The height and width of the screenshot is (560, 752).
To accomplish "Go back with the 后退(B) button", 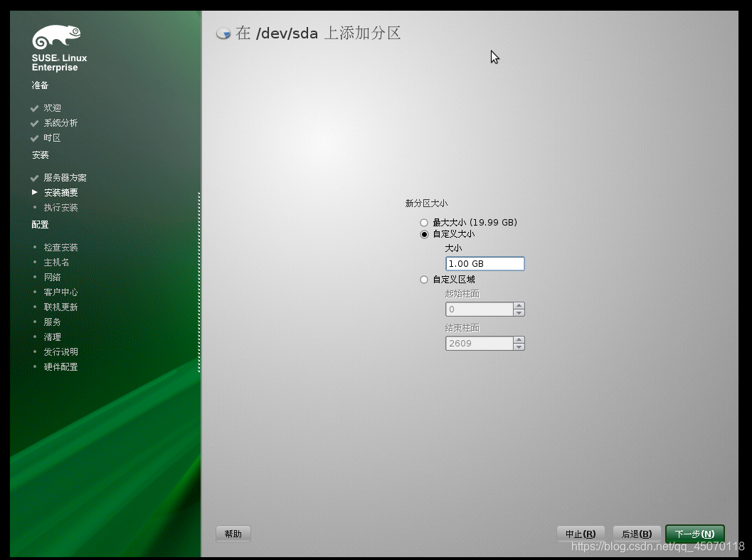I will point(637,534).
